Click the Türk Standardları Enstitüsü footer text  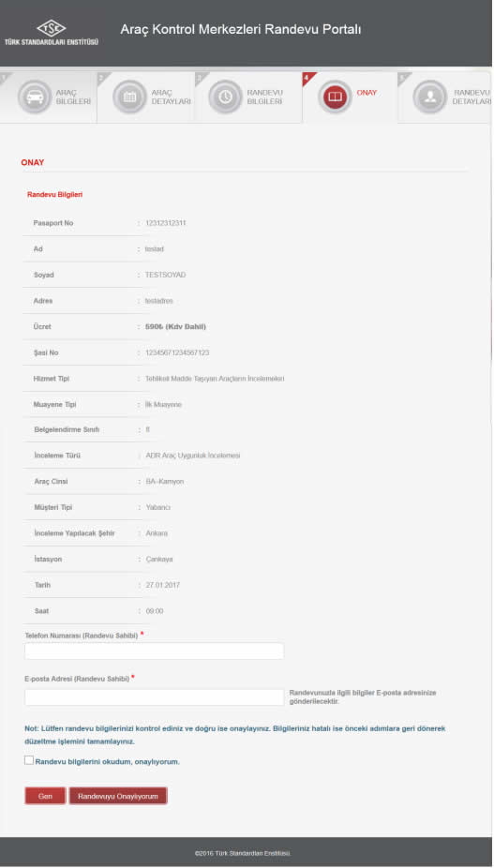pyautogui.click(x=243, y=853)
